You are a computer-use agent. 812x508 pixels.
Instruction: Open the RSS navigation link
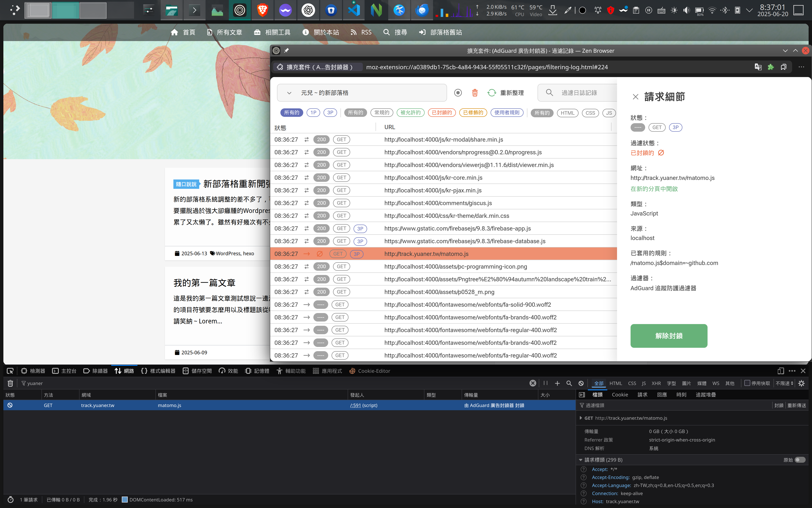361,32
